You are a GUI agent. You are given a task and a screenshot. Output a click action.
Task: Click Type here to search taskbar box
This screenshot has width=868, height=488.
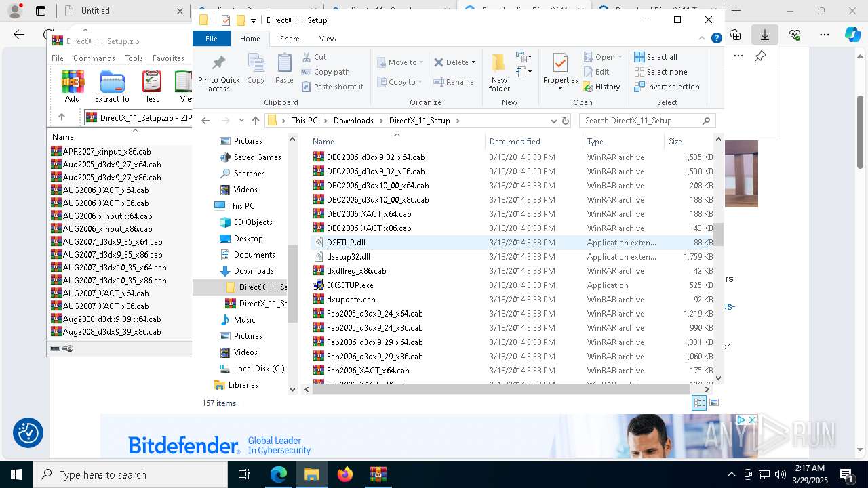130,474
